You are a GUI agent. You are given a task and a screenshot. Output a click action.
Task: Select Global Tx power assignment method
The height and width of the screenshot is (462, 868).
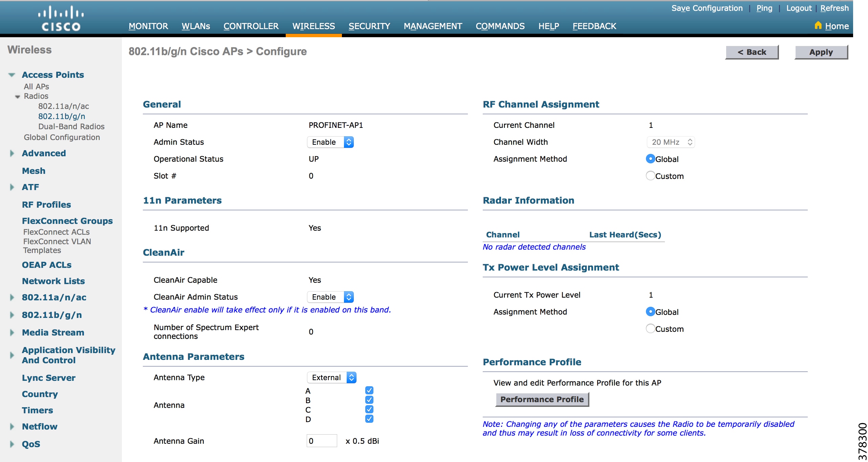click(x=650, y=311)
